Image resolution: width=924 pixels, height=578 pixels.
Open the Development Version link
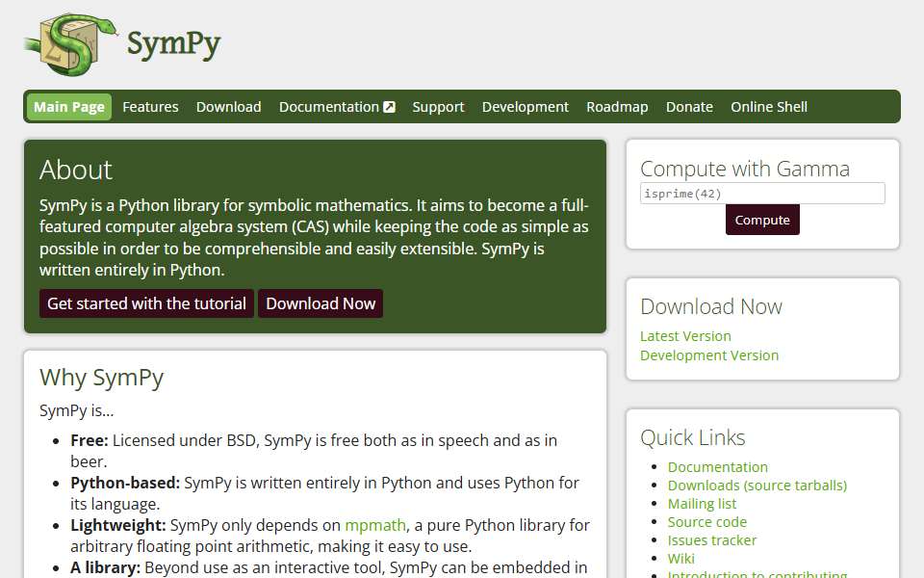point(709,355)
